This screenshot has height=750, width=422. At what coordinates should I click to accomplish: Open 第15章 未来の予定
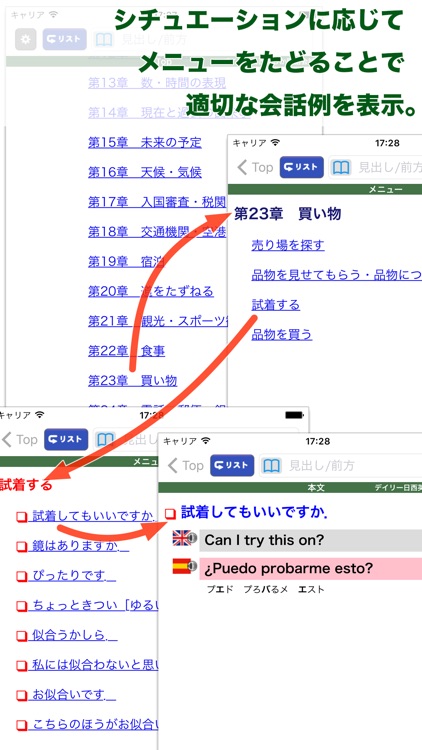click(x=144, y=142)
